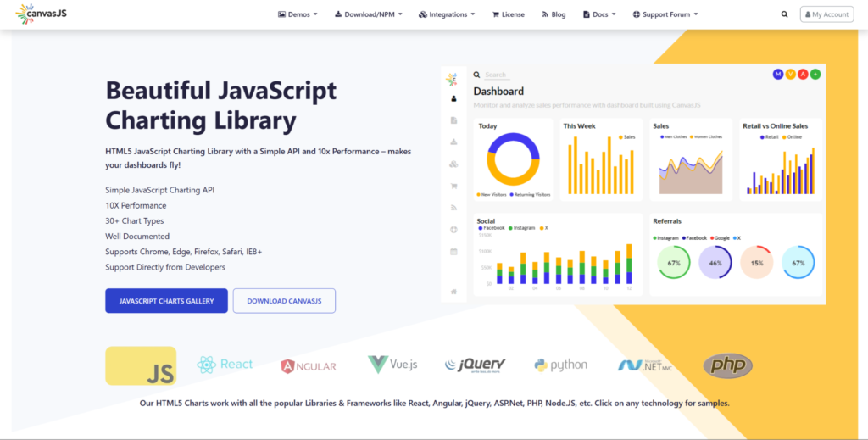This screenshot has height=440, width=868.
Task: Click the dashboard sidebar home icon
Action: pos(454,292)
